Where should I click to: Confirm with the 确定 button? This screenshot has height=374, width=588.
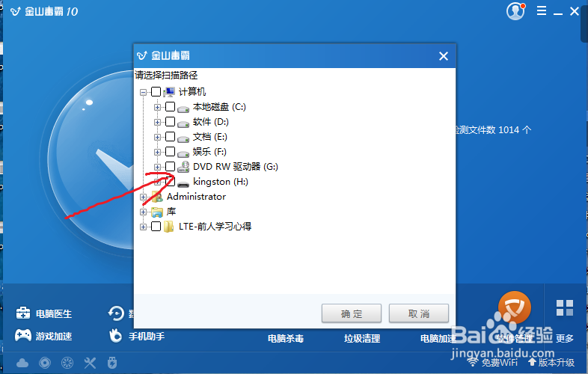pos(352,313)
